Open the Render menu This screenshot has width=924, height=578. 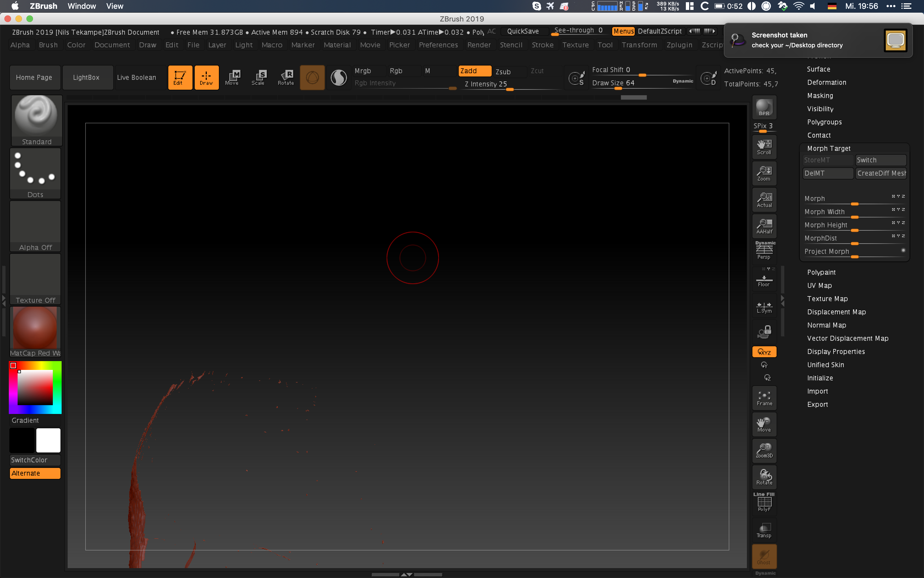tap(479, 45)
